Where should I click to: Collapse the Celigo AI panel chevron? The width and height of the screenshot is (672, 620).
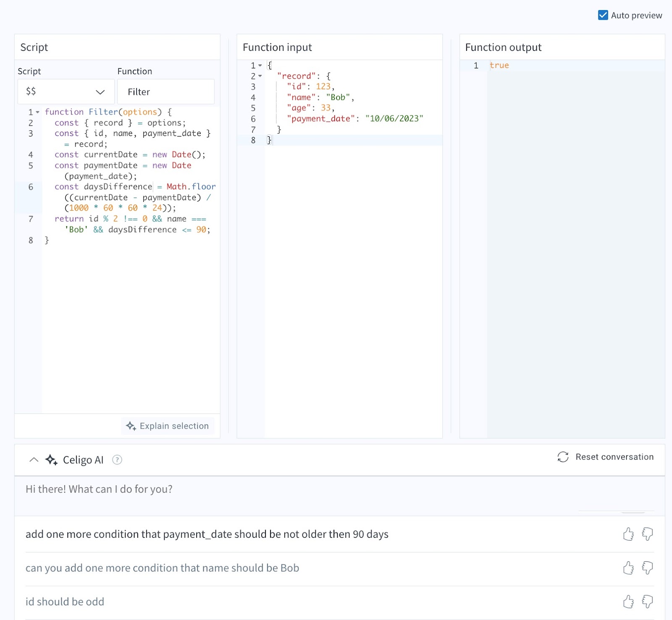[34, 460]
